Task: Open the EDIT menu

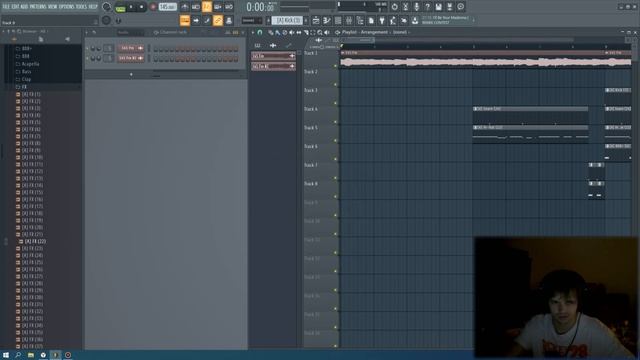Action: 16,7
